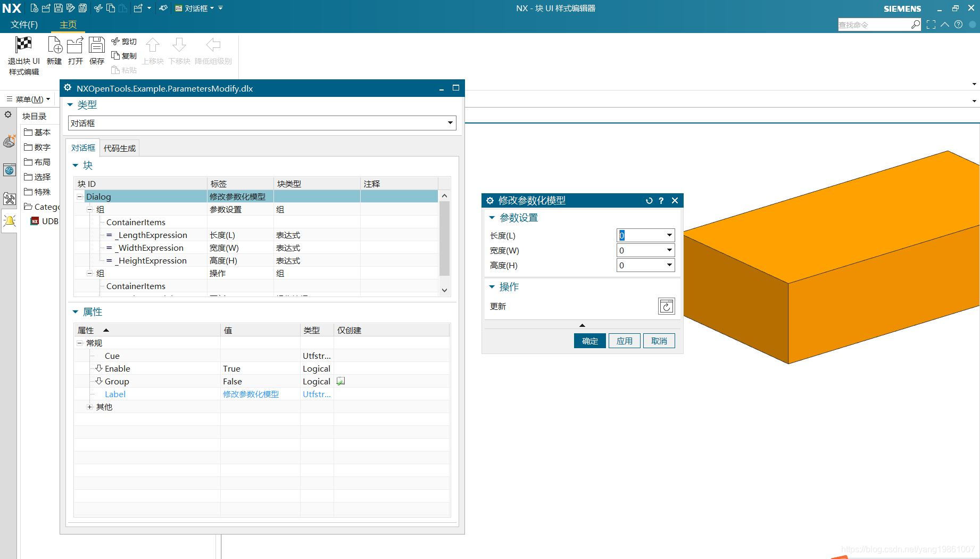Collapse the 操作 group in the preview dialog
This screenshot has width=980, height=559.
(x=492, y=287)
